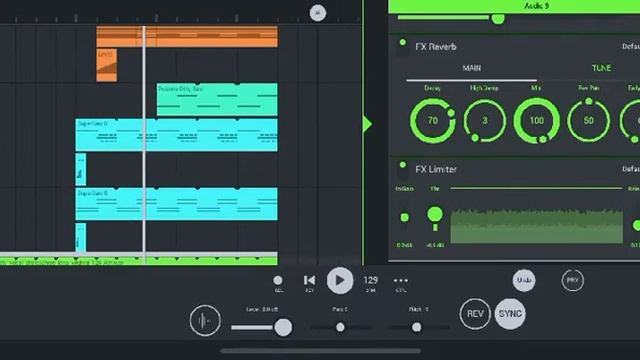Select the Mix knob showing 100
The width and height of the screenshot is (640, 360).
click(x=536, y=120)
